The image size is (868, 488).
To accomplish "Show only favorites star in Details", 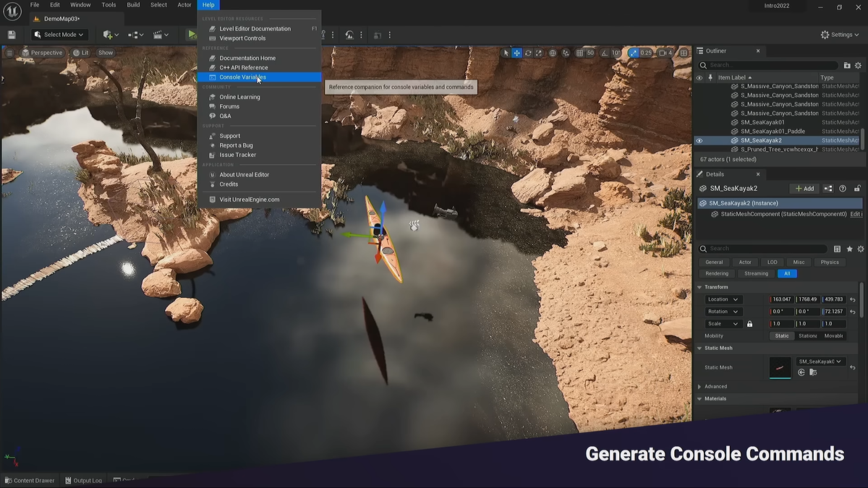I will coord(849,249).
